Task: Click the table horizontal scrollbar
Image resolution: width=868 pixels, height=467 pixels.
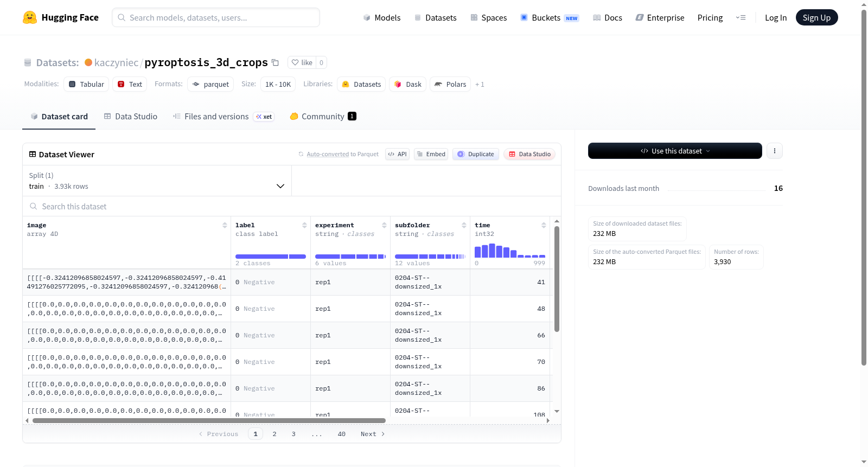Action: (209, 420)
